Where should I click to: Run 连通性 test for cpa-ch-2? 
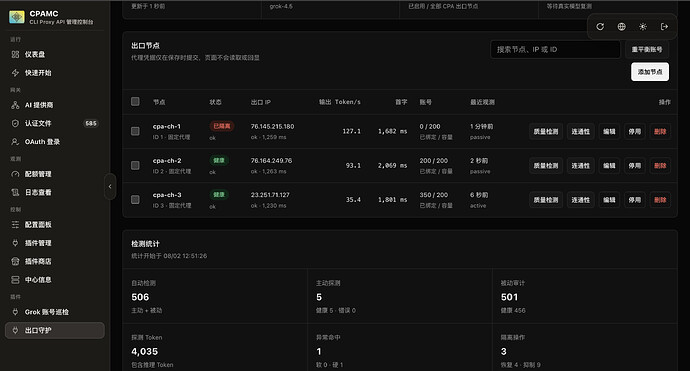[580, 166]
